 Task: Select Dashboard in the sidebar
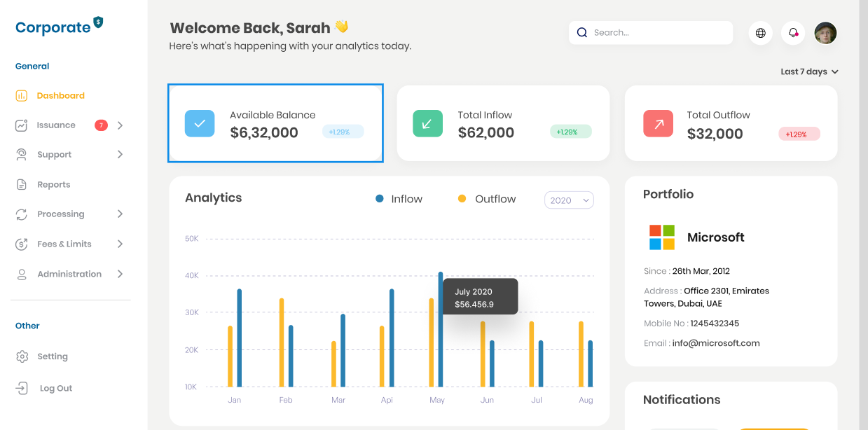(60, 96)
